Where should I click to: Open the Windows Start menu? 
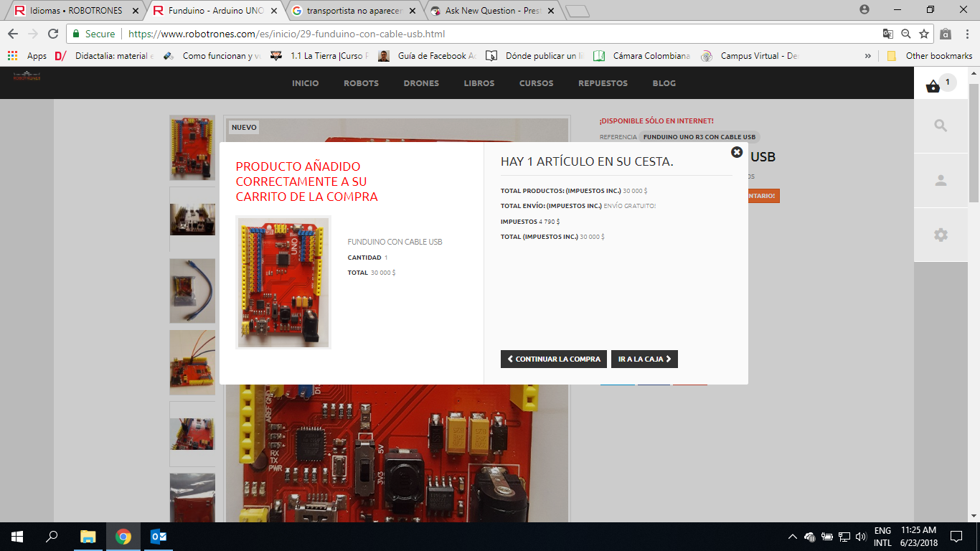click(17, 536)
